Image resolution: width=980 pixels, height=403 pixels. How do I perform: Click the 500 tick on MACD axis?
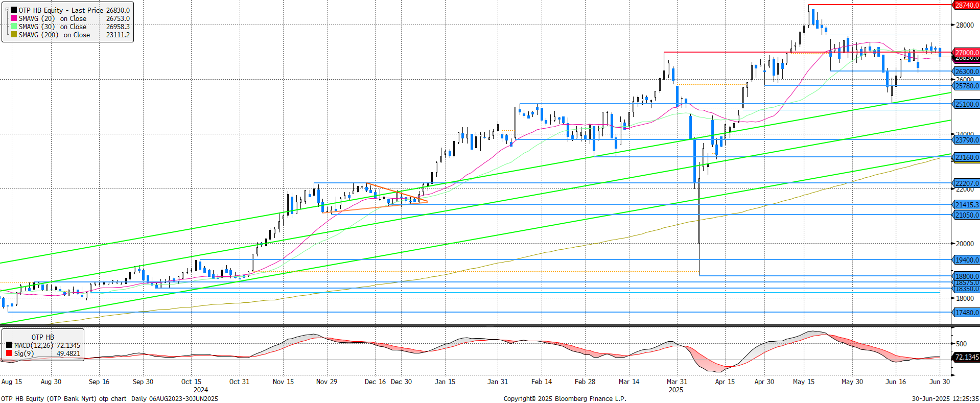click(961, 344)
